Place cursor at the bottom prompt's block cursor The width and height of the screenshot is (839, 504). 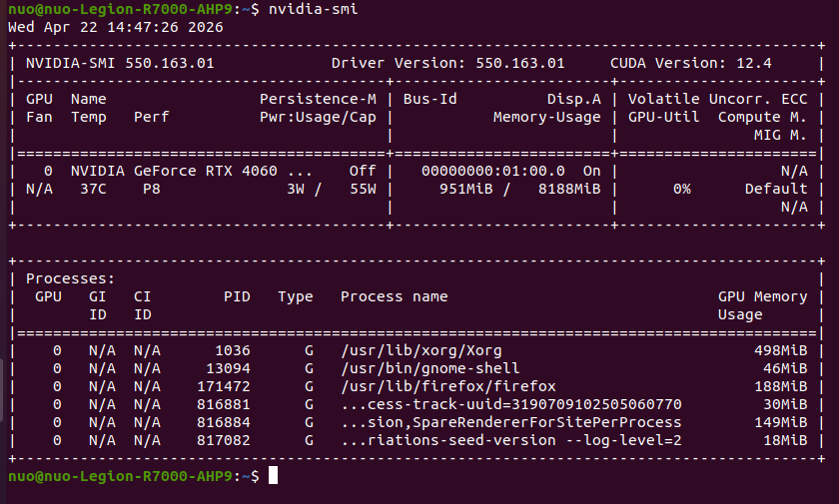click(273, 475)
